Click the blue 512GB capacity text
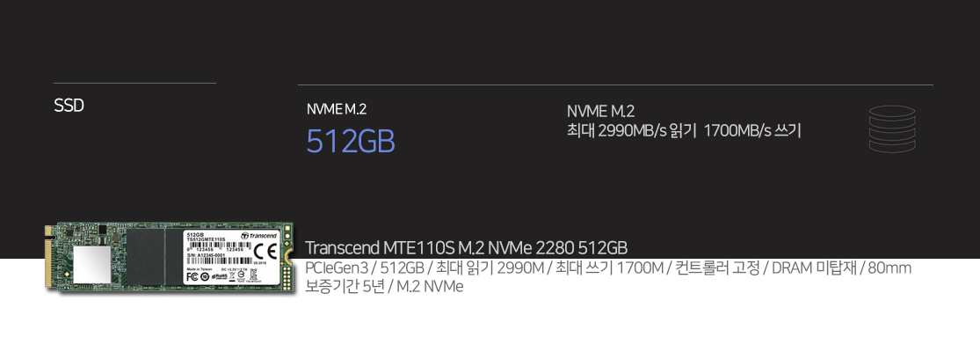Image resolution: width=980 pixels, height=352 pixels. [350, 142]
